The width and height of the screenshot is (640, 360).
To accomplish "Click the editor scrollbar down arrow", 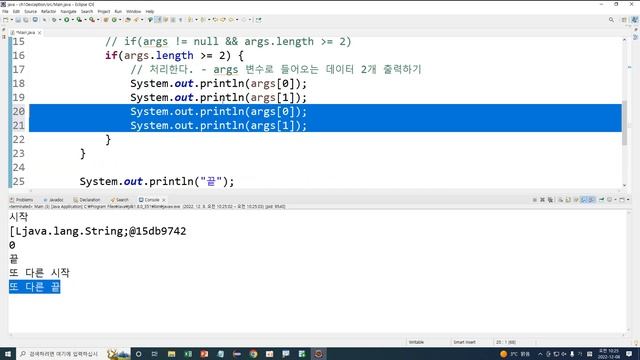I will click(624, 185).
